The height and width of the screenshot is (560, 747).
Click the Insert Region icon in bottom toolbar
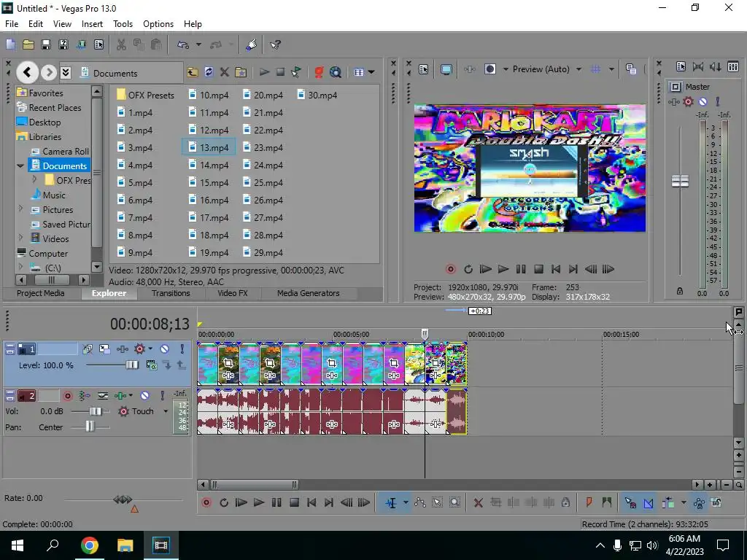point(606,502)
